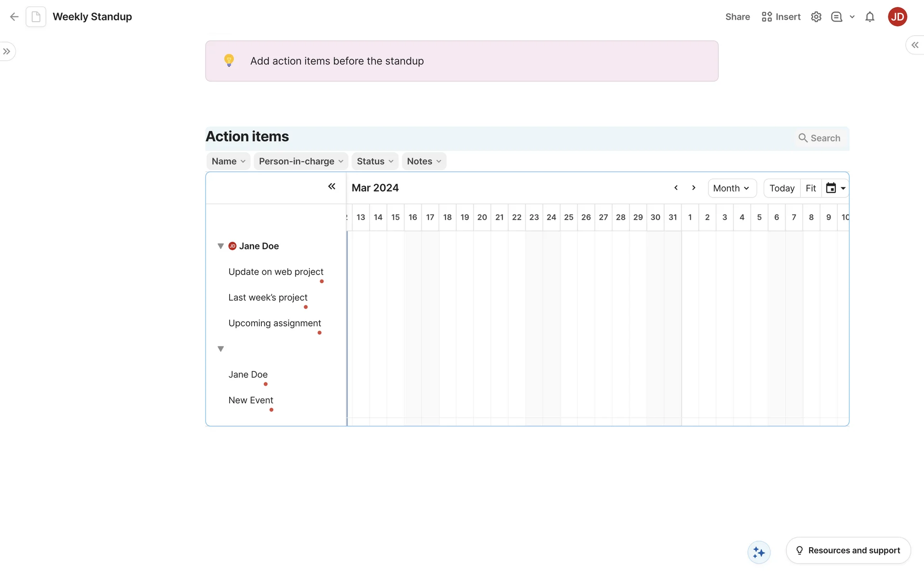Go to next timeline period

coord(693,188)
